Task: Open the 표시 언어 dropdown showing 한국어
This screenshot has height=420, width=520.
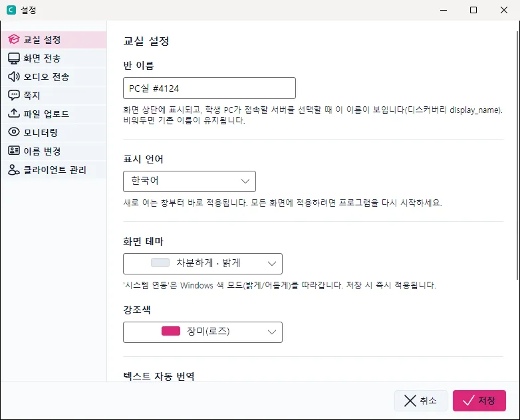Action: (x=190, y=181)
